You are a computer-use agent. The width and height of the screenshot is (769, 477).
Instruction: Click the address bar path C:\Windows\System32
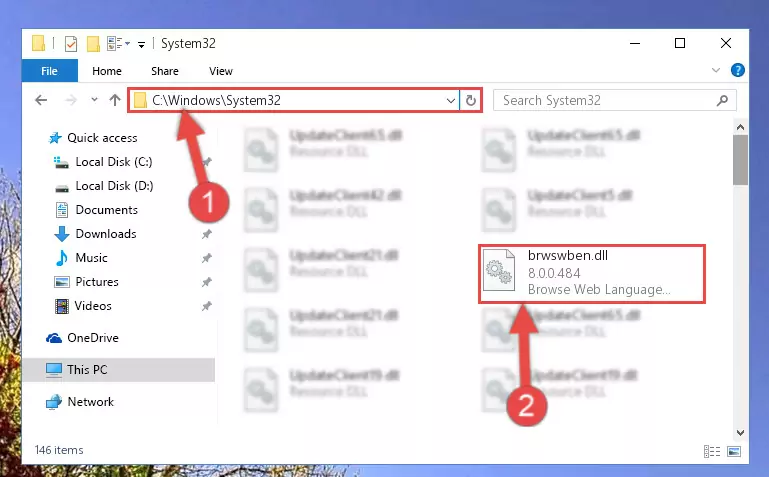pos(216,100)
